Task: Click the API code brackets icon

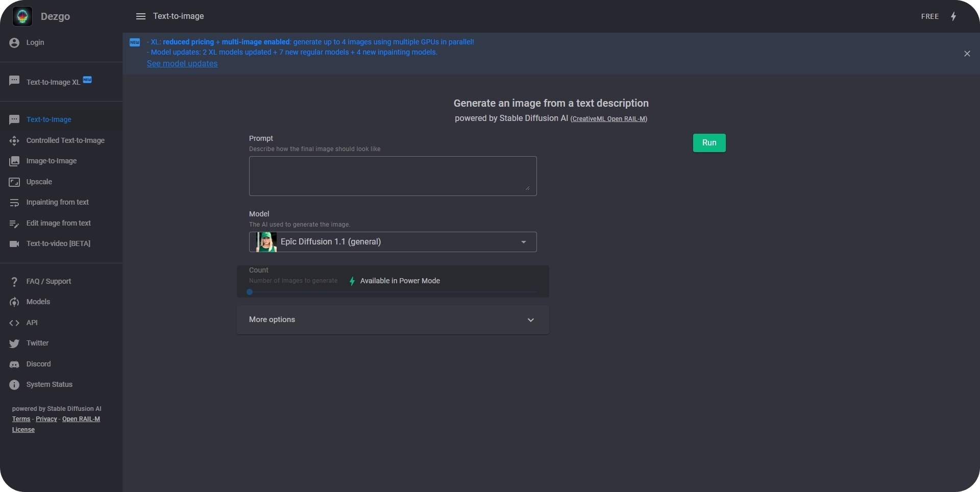Action: [14, 323]
